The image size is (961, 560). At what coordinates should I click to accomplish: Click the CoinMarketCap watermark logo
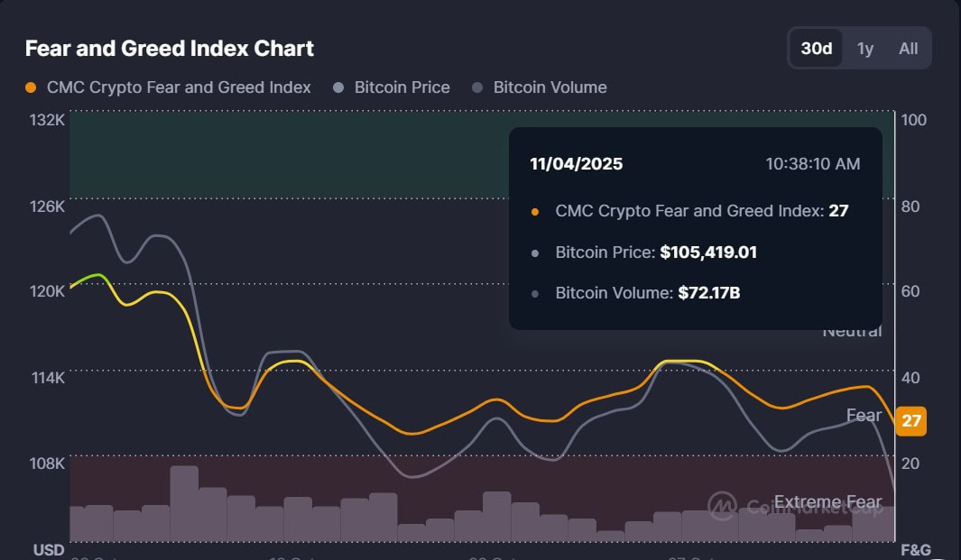point(721,505)
